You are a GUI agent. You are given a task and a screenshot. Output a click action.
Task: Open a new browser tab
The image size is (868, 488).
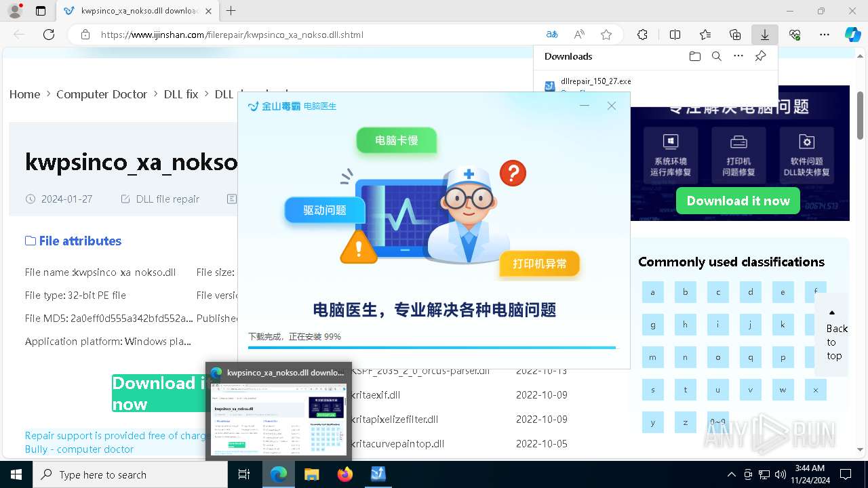click(x=231, y=11)
